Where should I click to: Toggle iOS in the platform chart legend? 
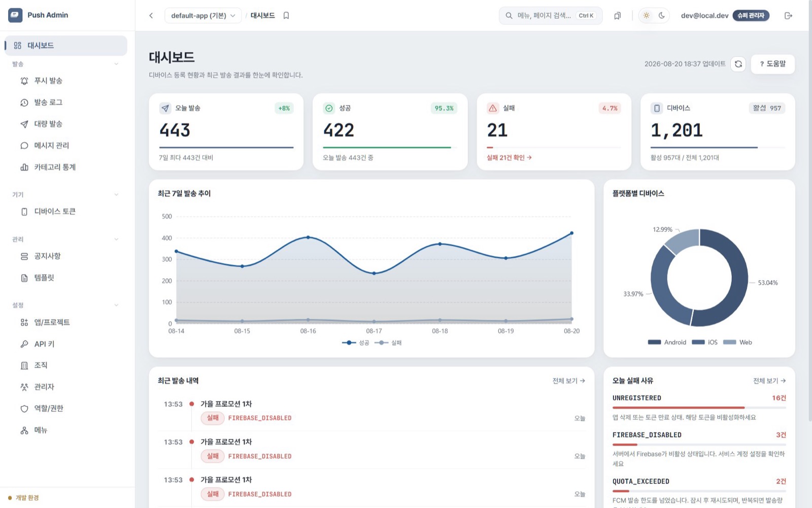705,343
